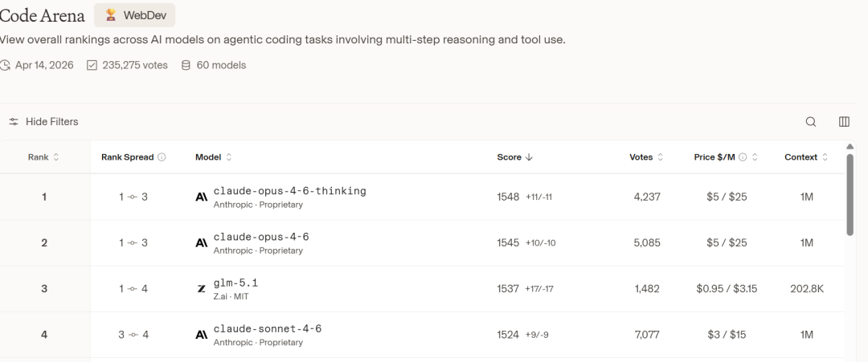Sort by the Rank column header
This screenshot has width=868, height=362.
click(43, 157)
